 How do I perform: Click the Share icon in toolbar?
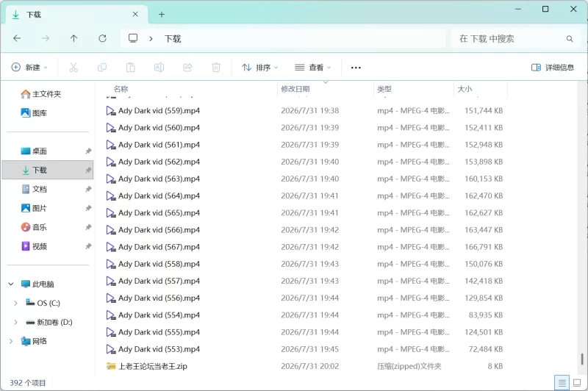point(187,68)
